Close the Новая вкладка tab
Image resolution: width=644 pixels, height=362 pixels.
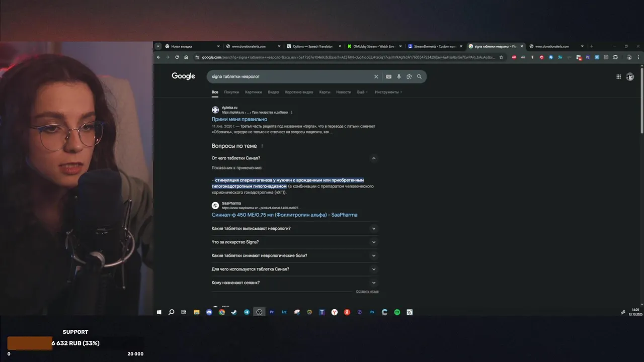(x=218, y=46)
